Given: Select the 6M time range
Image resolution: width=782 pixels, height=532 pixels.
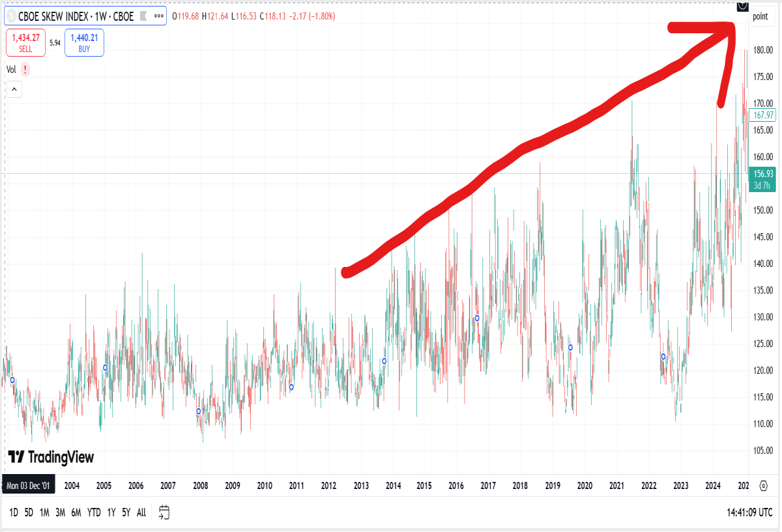Looking at the screenshot, I should pos(76,512).
